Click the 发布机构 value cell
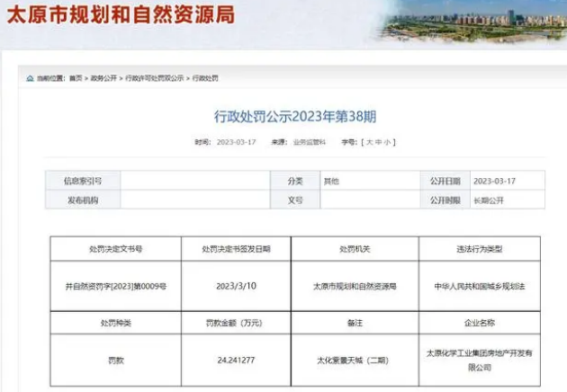Image resolution: width=567 pixels, height=392 pixels. pyautogui.click(x=195, y=200)
